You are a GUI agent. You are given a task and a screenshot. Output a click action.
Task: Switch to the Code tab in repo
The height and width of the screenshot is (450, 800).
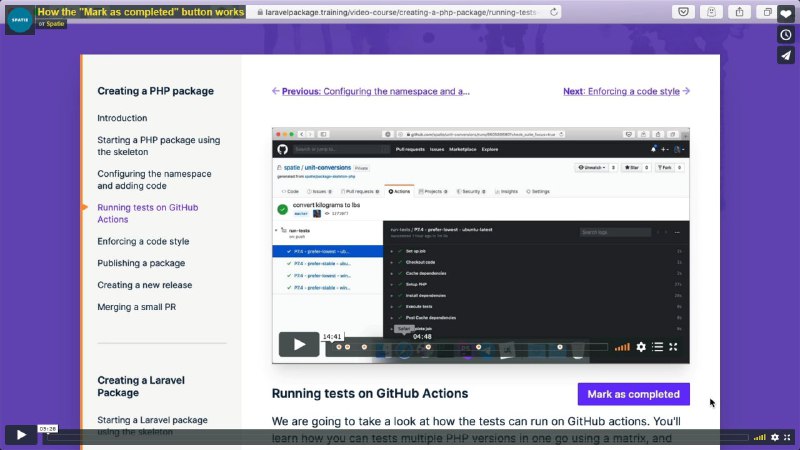point(290,191)
